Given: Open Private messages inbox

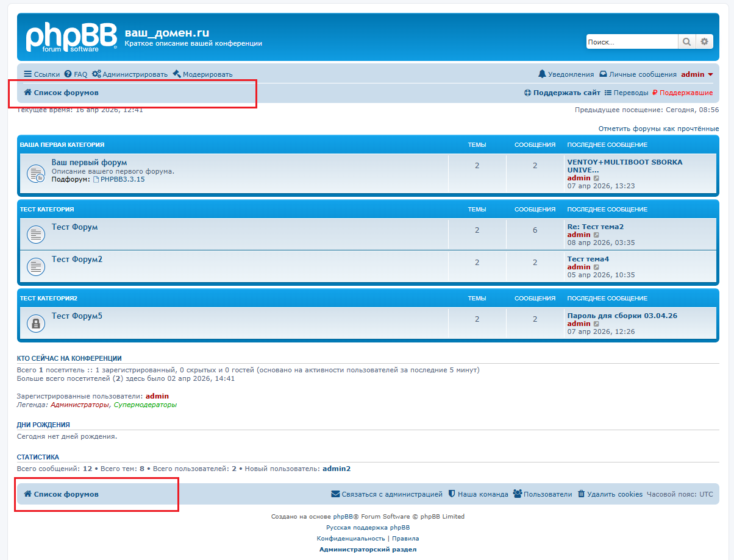Looking at the screenshot, I should [638, 74].
